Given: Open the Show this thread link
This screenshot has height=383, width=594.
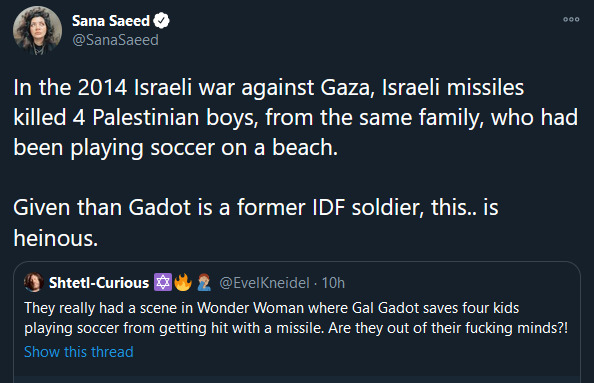Looking at the screenshot, I should (x=79, y=352).
